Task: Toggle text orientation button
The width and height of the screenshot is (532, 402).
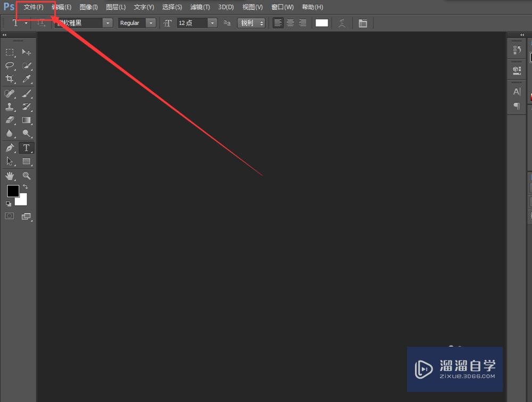Action: click(x=41, y=23)
